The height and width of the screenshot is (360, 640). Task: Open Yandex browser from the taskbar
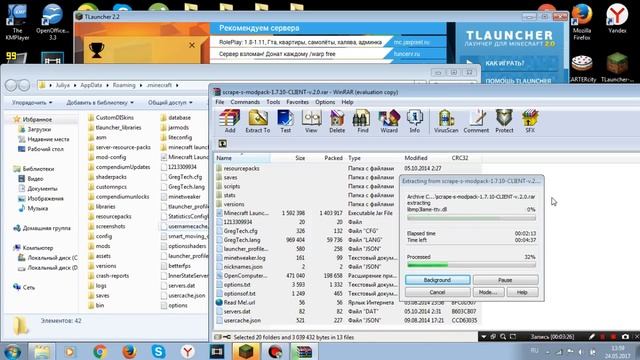(187, 351)
